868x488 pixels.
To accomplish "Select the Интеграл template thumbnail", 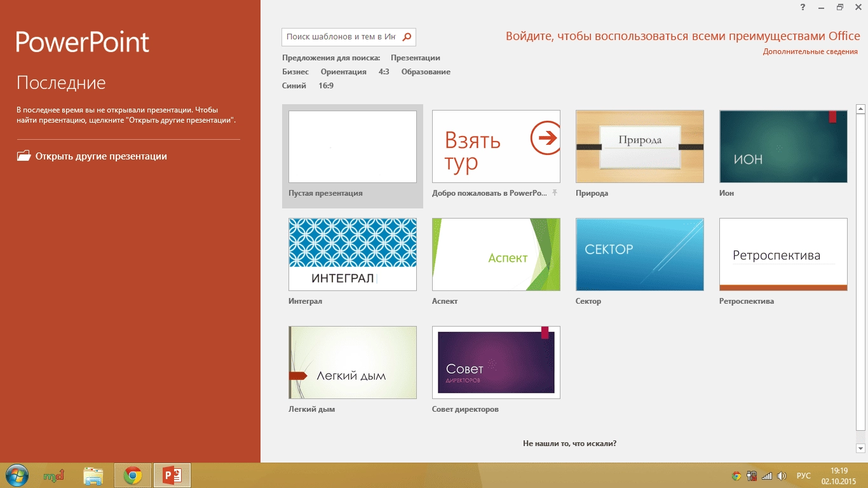I will tap(353, 255).
